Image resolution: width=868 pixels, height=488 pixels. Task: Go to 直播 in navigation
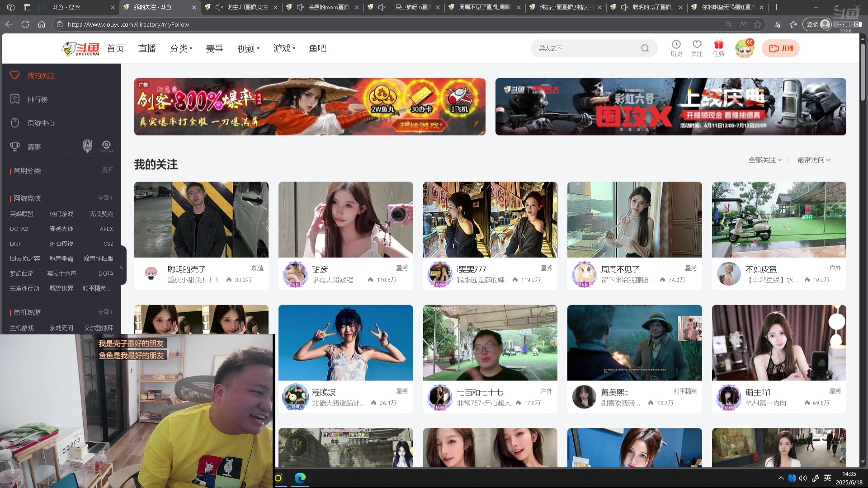point(147,48)
